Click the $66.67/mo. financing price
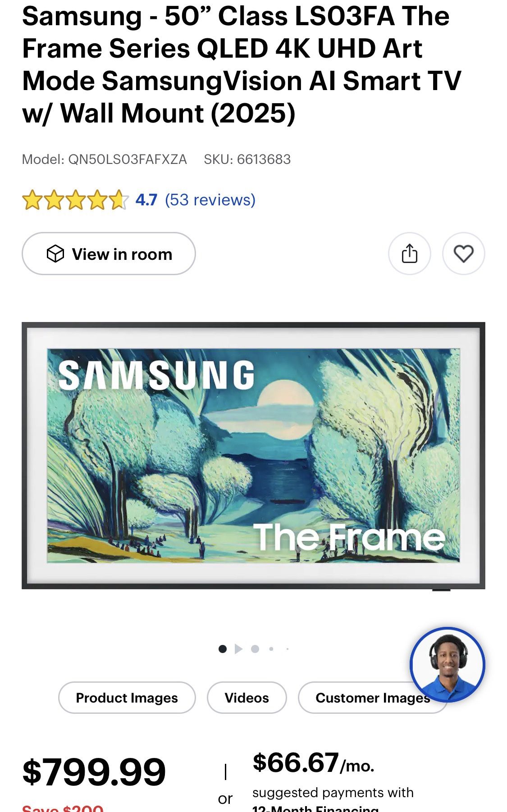 point(314,763)
